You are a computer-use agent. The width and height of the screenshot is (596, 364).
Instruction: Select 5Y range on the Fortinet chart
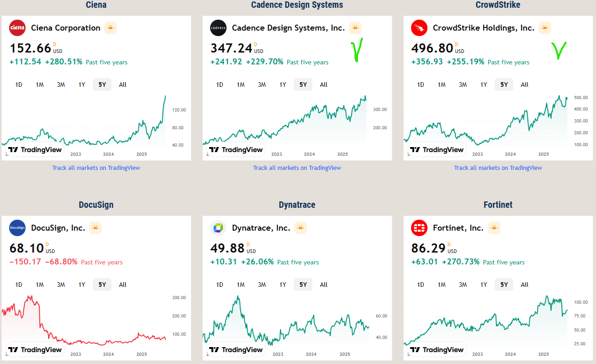tap(504, 285)
